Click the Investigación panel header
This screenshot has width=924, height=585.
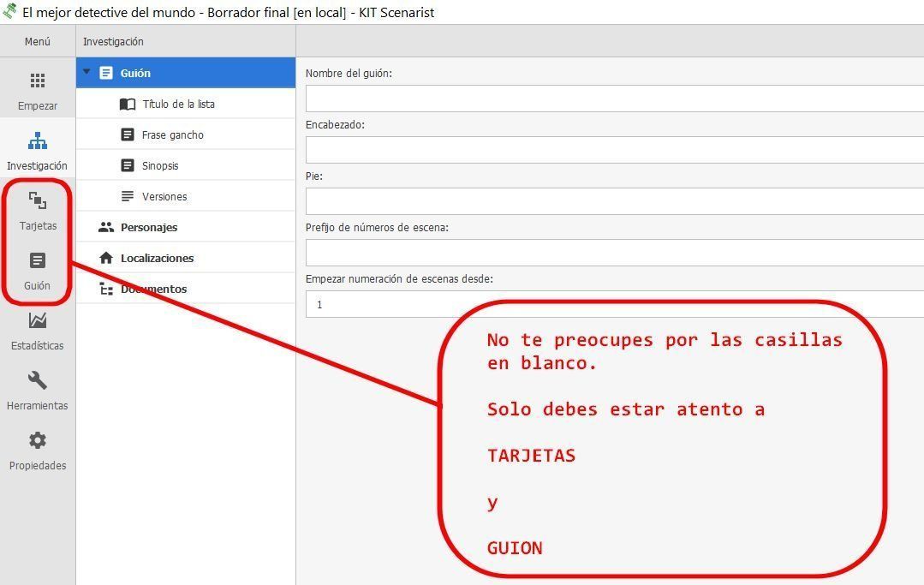(x=111, y=40)
